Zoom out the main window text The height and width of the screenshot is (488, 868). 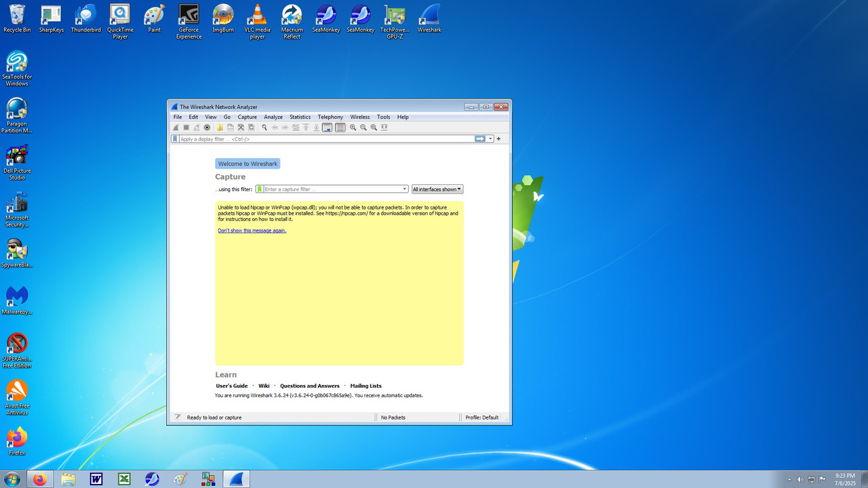coord(363,127)
